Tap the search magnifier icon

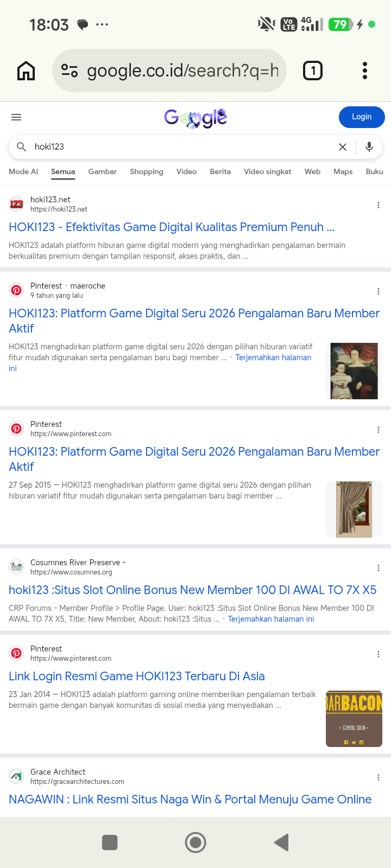tap(22, 147)
